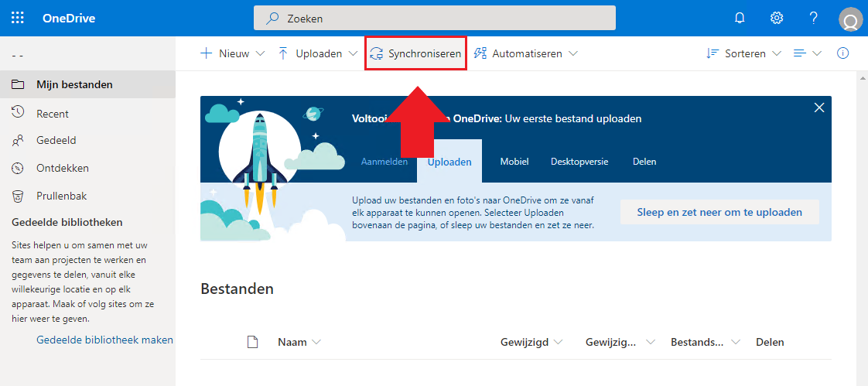Image resolution: width=868 pixels, height=386 pixels.
Task: Click Sleep en zet neer om te uploaden
Action: (x=719, y=212)
